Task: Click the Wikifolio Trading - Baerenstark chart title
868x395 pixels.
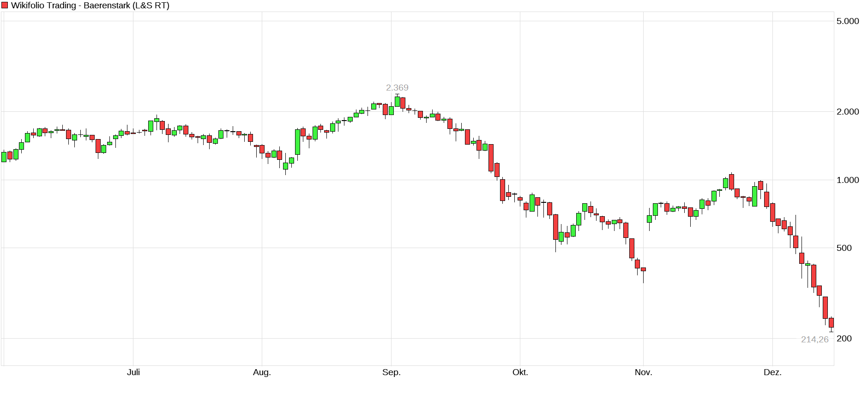Action: 90,6
